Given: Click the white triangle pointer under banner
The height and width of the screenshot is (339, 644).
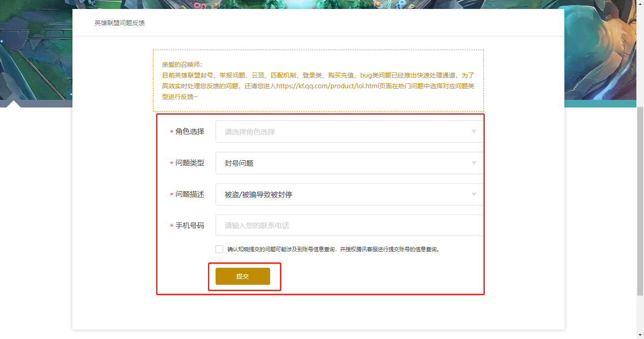Looking at the screenshot, I should point(14,104).
